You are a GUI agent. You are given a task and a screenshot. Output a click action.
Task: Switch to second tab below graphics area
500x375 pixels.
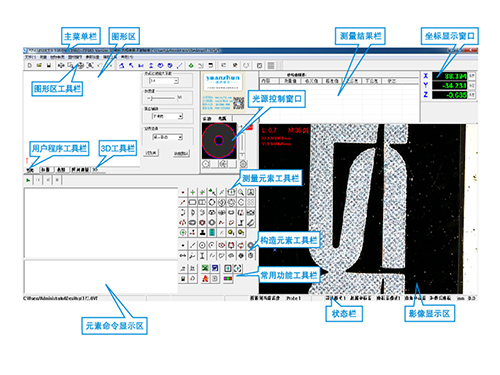pos(46,170)
